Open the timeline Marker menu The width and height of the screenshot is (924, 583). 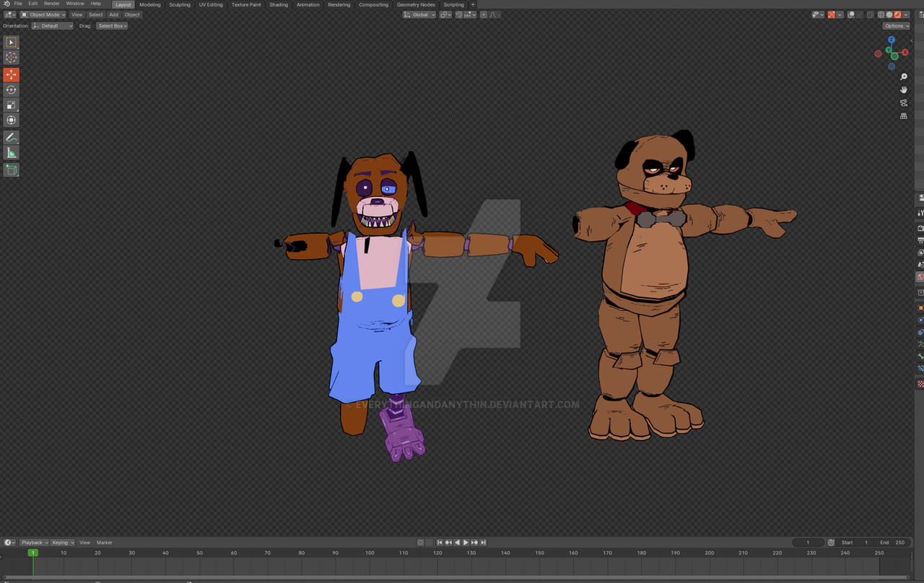click(x=105, y=543)
